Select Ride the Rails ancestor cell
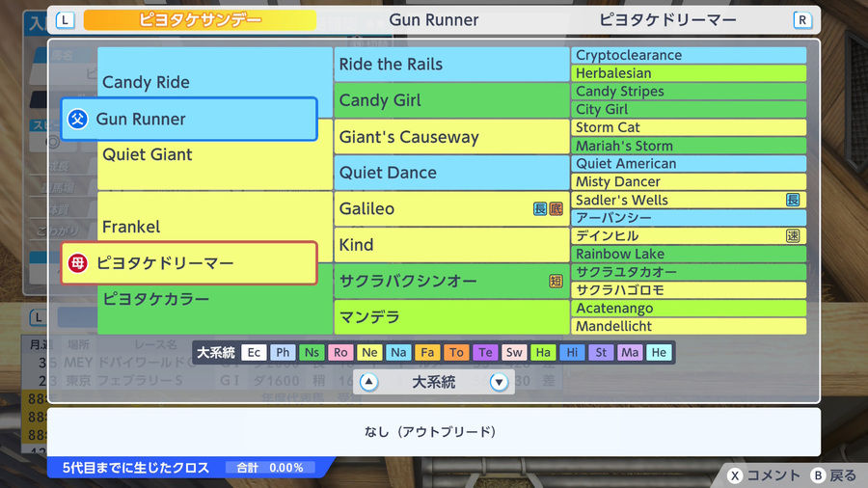 (x=451, y=65)
